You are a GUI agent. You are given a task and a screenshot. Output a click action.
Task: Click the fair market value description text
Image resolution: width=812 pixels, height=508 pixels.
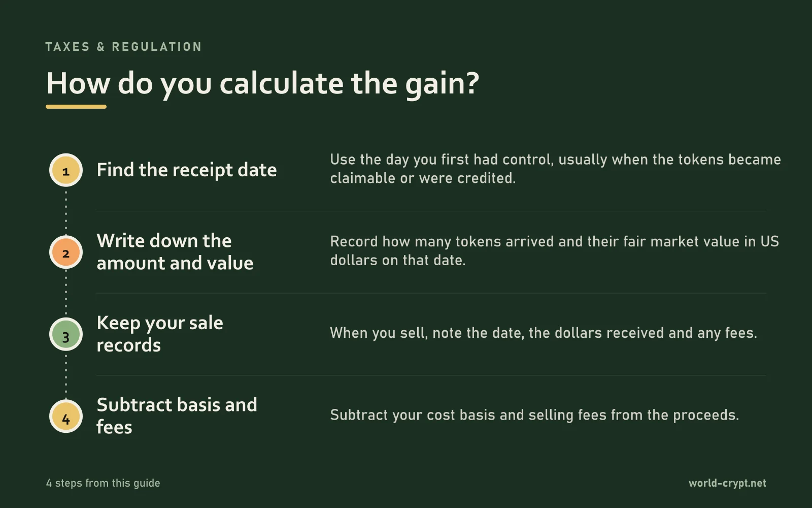(554, 251)
